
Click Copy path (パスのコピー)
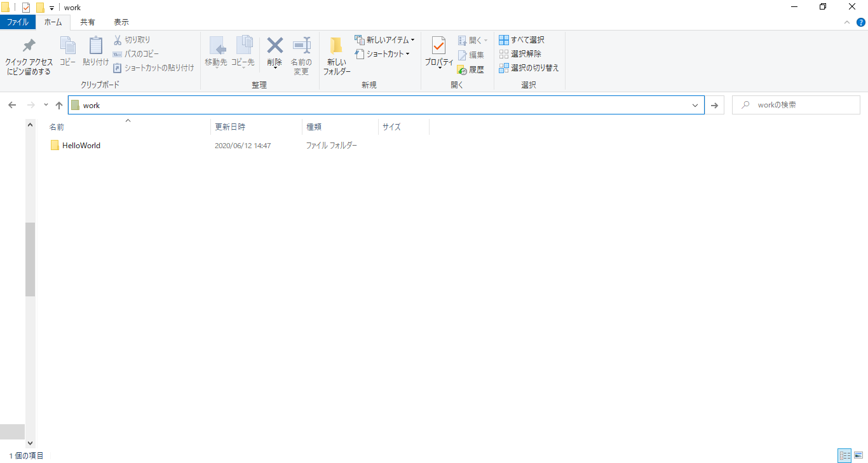tap(136, 54)
